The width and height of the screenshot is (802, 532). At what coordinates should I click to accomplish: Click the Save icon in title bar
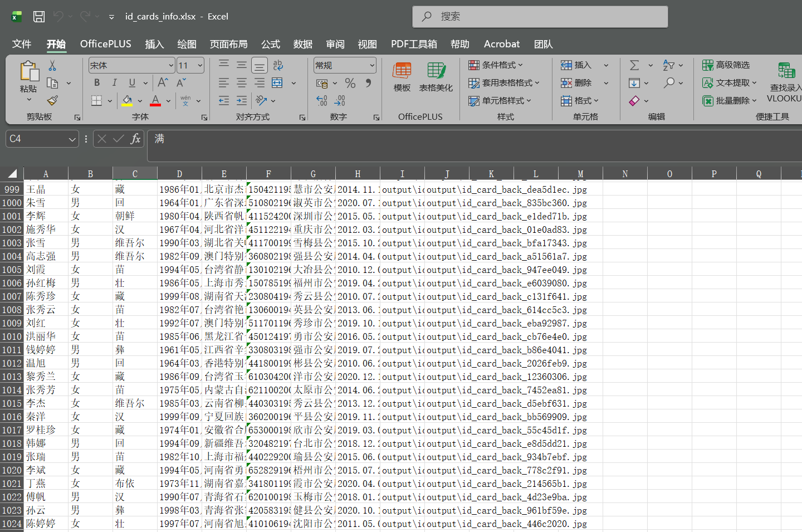(x=39, y=17)
